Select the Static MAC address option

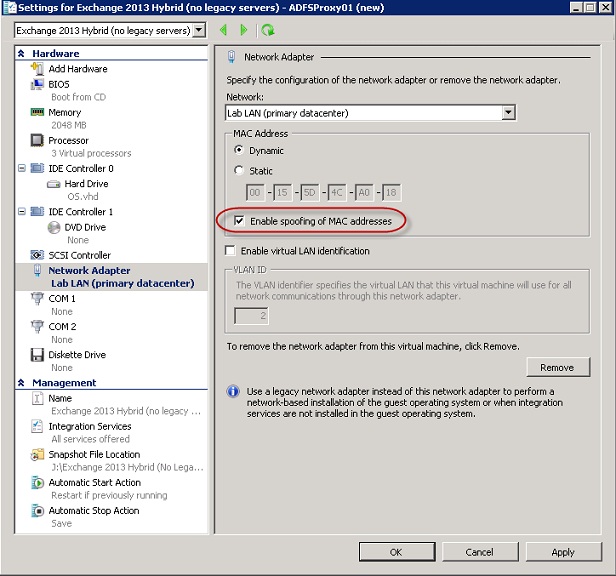point(238,170)
